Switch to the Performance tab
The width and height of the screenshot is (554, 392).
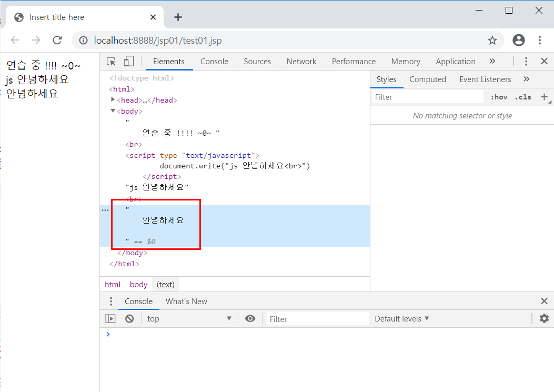tap(354, 62)
